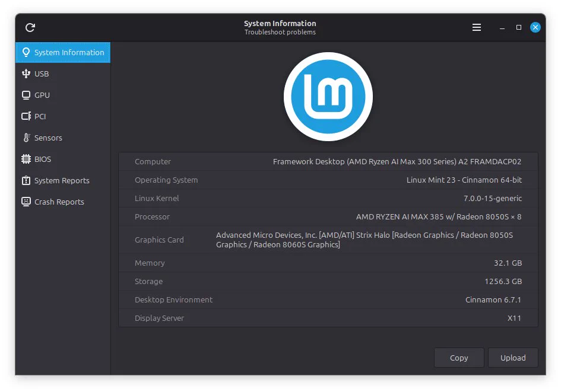Maximize the System Information window
The width and height of the screenshot is (561, 392).
pos(518,27)
